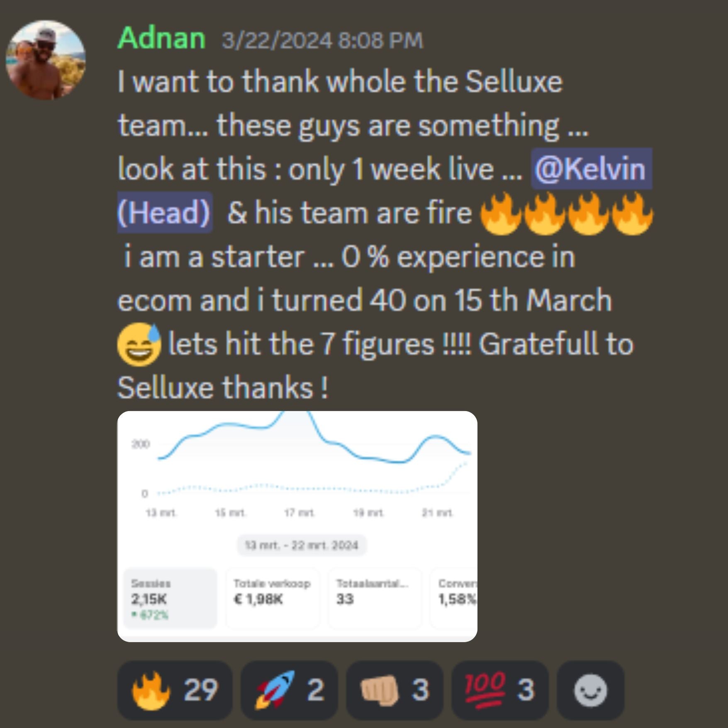Click the 17 mrt. chart axis label

(x=299, y=513)
